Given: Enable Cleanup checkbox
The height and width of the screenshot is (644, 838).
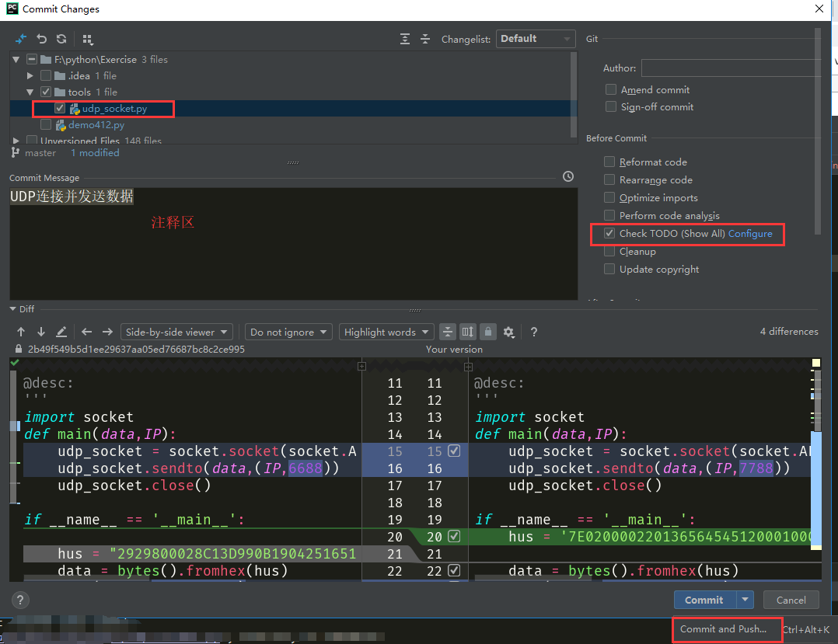Looking at the screenshot, I should click(609, 251).
